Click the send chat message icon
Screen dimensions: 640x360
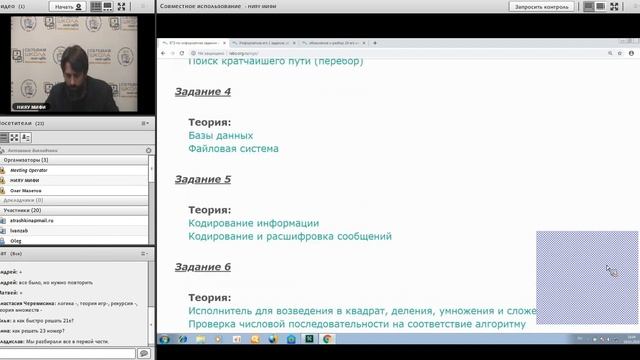pos(144,353)
